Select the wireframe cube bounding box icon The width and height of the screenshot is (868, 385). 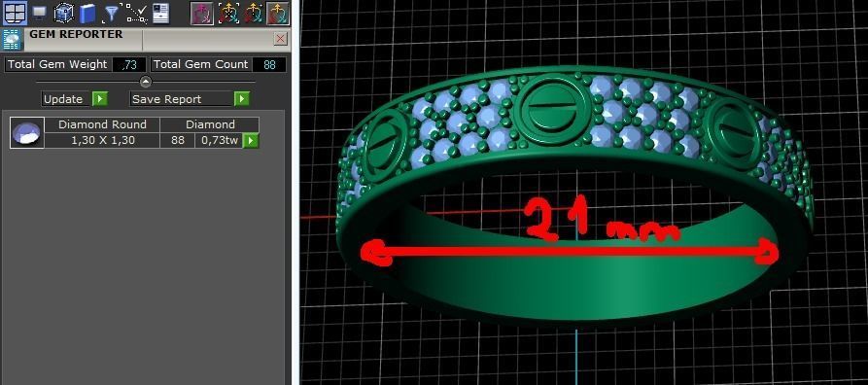click(63, 13)
